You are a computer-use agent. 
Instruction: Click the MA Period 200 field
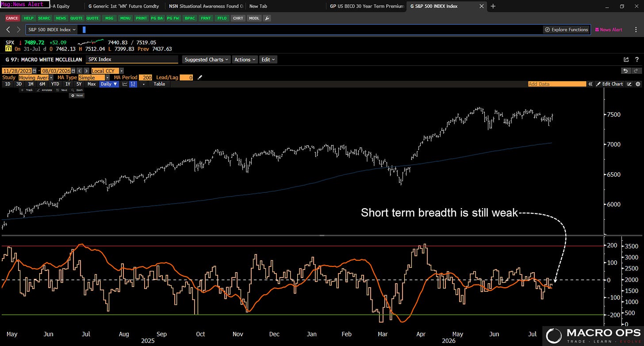pyautogui.click(x=146, y=77)
